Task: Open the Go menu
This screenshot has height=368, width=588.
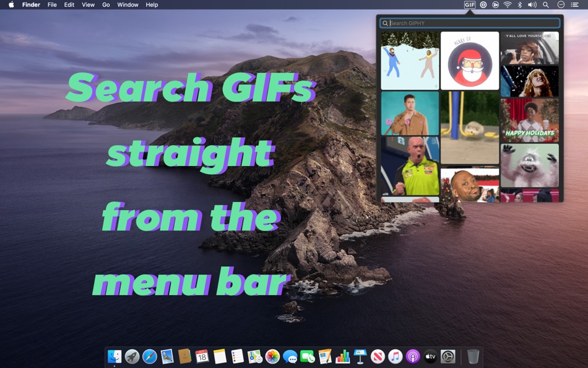Action: tap(106, 5)
